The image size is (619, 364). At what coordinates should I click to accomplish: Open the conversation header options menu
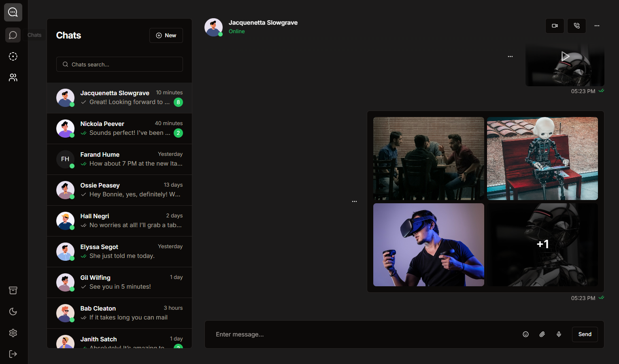(596, 26)
